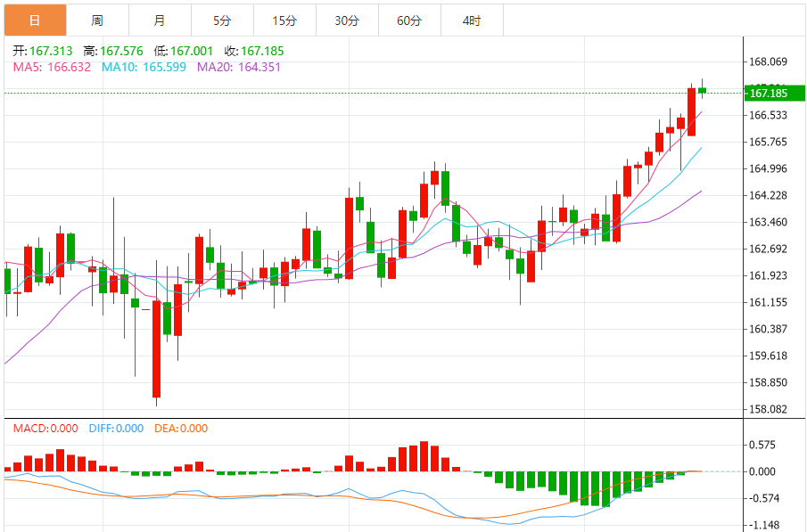This screenshot has height=532, width=807.
Task: Open the 60分 timeframe tab
Action: [409, 20]
